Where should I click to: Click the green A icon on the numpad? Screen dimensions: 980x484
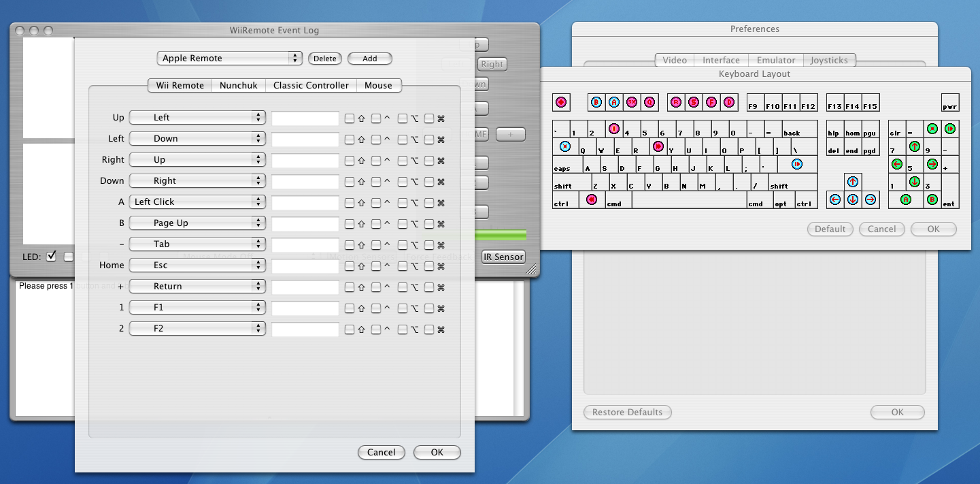click(x=906, y=199)
